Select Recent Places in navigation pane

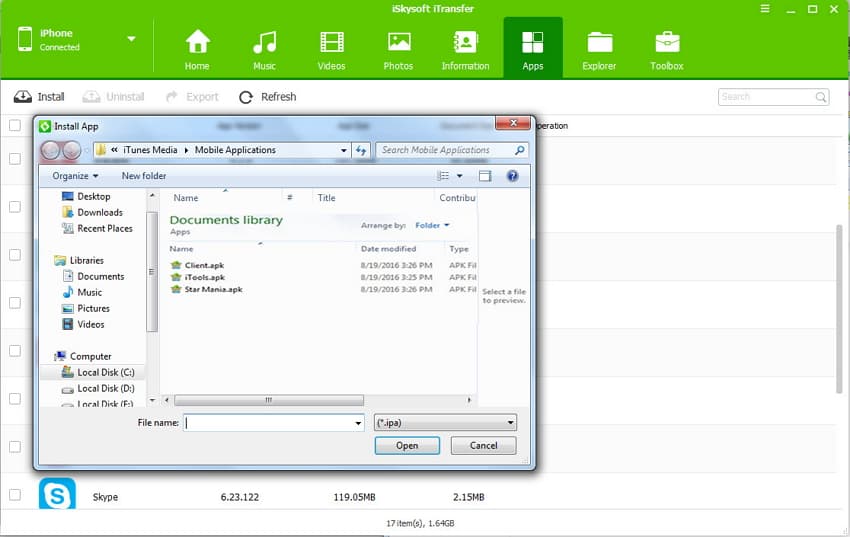[x=98, y=229]
